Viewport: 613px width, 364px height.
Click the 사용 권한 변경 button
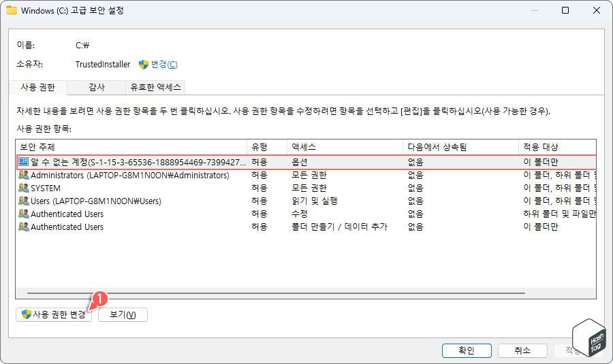pos(54,315)
